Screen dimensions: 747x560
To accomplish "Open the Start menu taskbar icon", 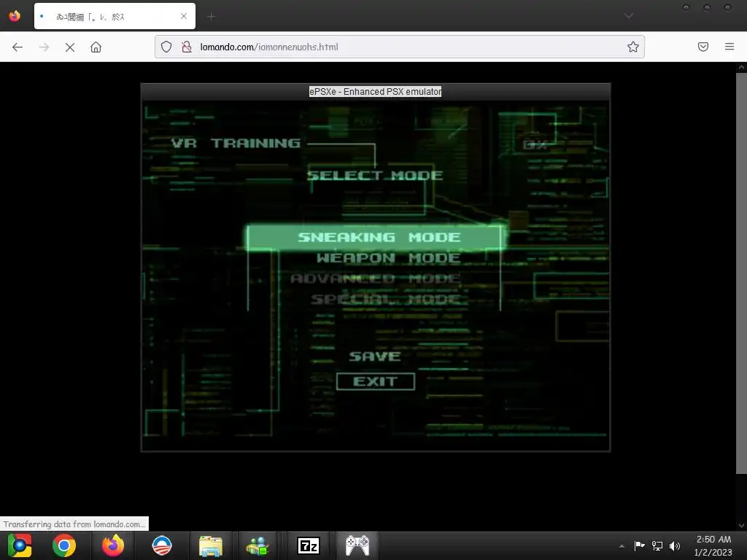I will (20, 545).
